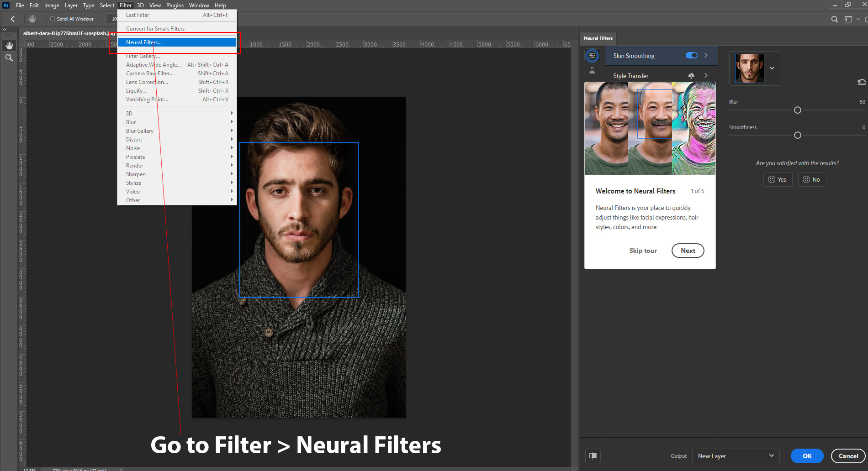The image size is (868, 471).
Task: Select the detected face thumbnail
Action: 749,68
